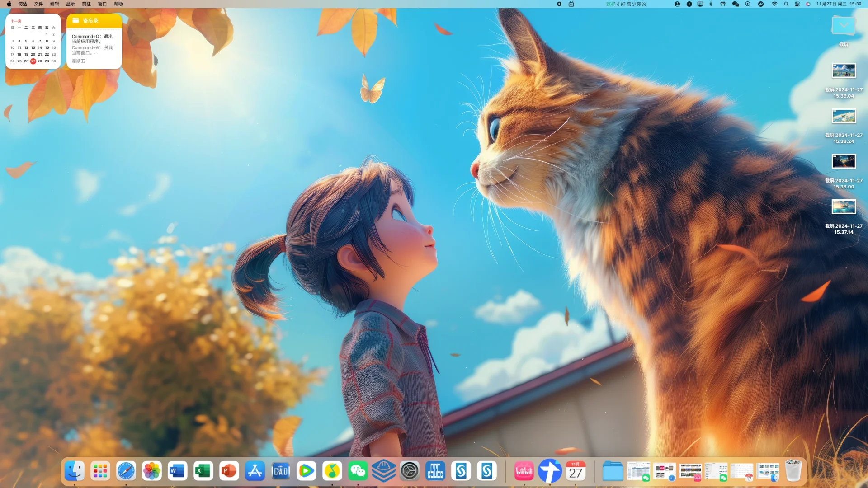Open Spotlight search in menu bar

(786, 4)
